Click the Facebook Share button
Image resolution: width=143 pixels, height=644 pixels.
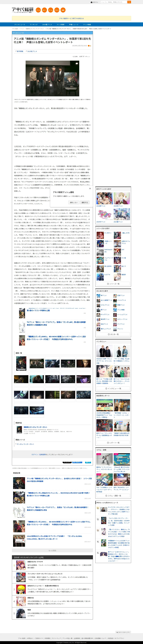(77, 462)
